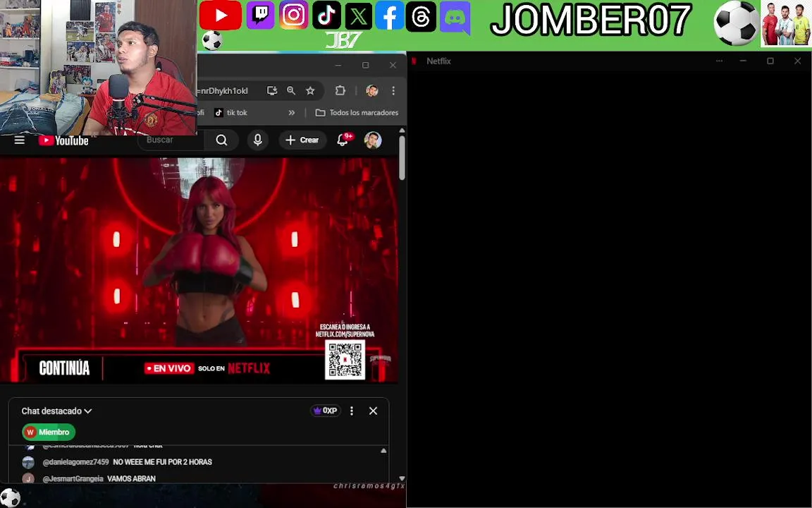Open chat three-dot options menu
Image resolution: width=812 pixels, height=508 pixels.
tap(352, 411)
